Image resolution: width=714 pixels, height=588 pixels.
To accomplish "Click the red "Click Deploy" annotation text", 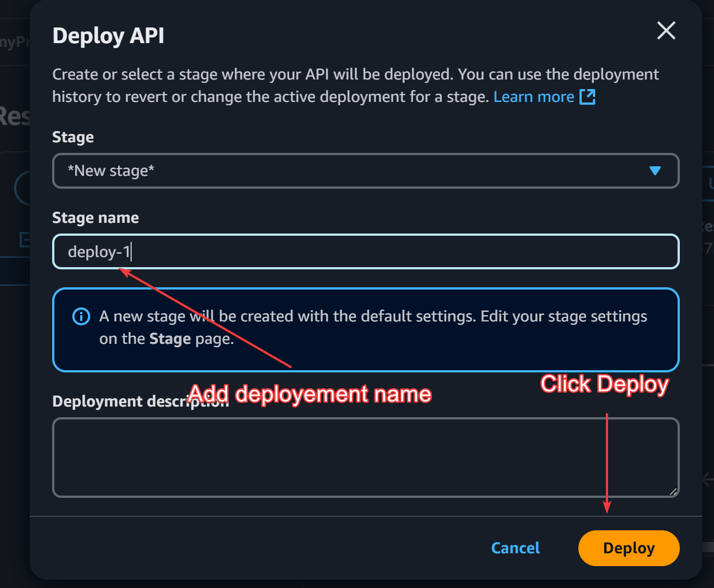I will 604,385.
